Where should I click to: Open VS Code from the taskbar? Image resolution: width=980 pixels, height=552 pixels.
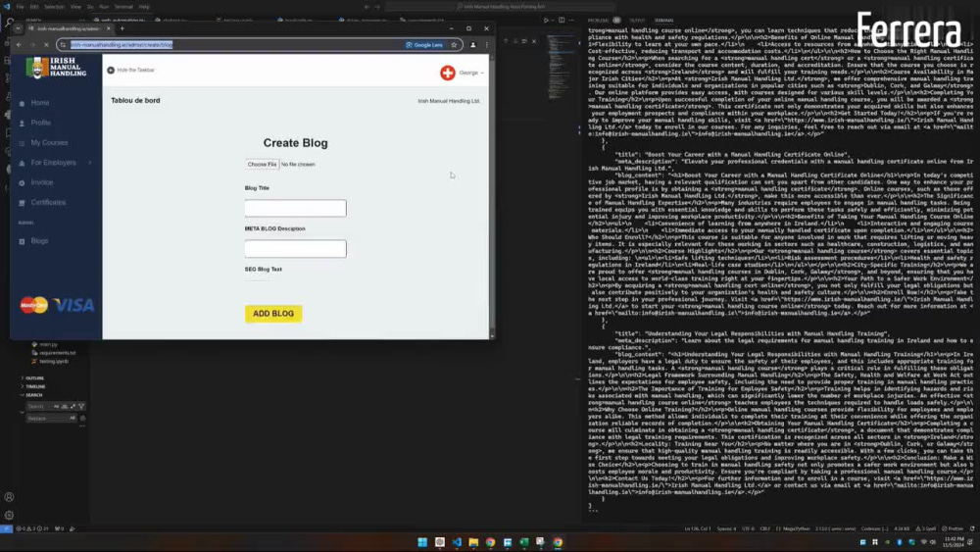pos(457,542)
